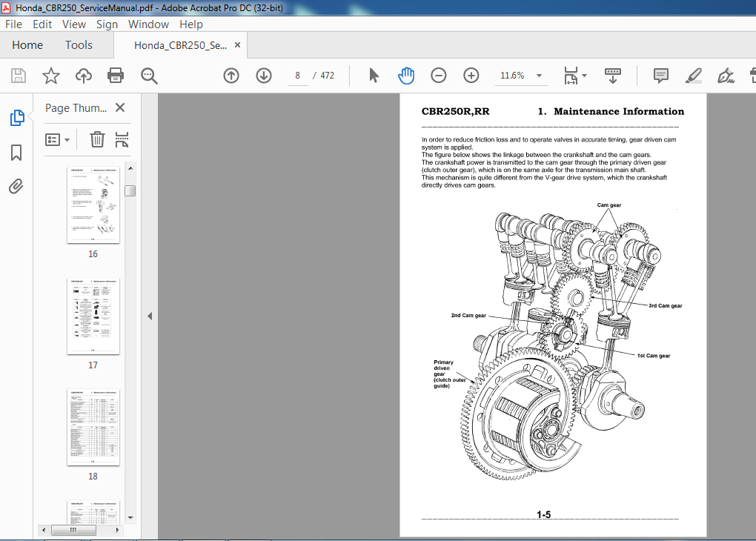
Task: Click the Save file icon
Action: click(19, 76)
